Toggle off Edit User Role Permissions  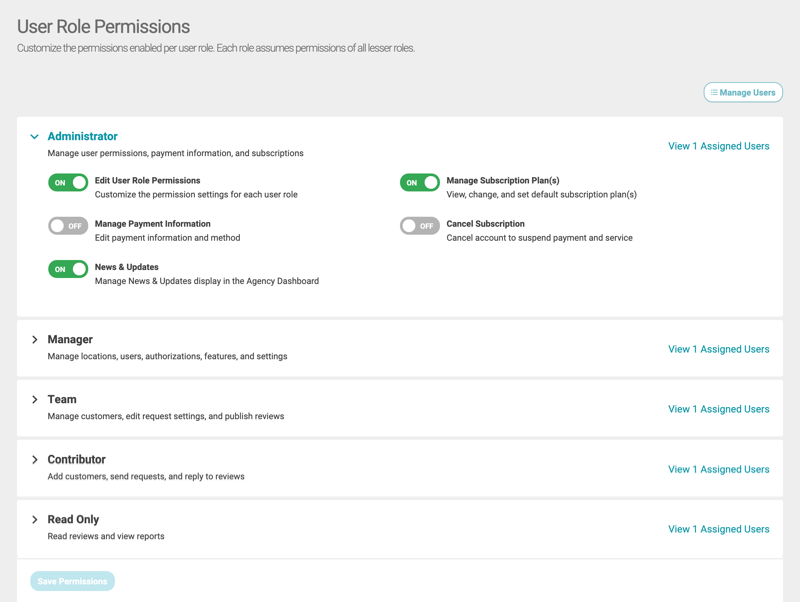click(68, 183)
